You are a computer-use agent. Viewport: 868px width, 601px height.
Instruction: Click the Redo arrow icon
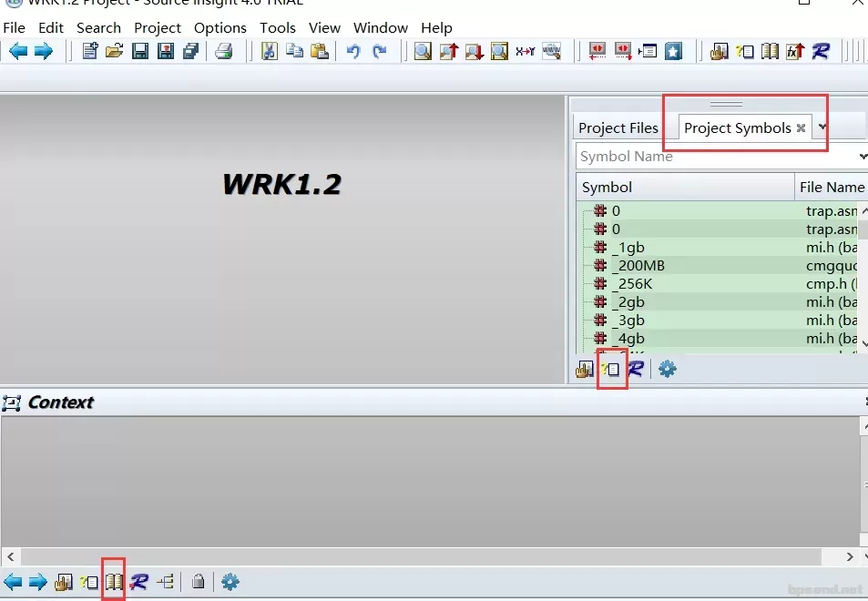379,52
